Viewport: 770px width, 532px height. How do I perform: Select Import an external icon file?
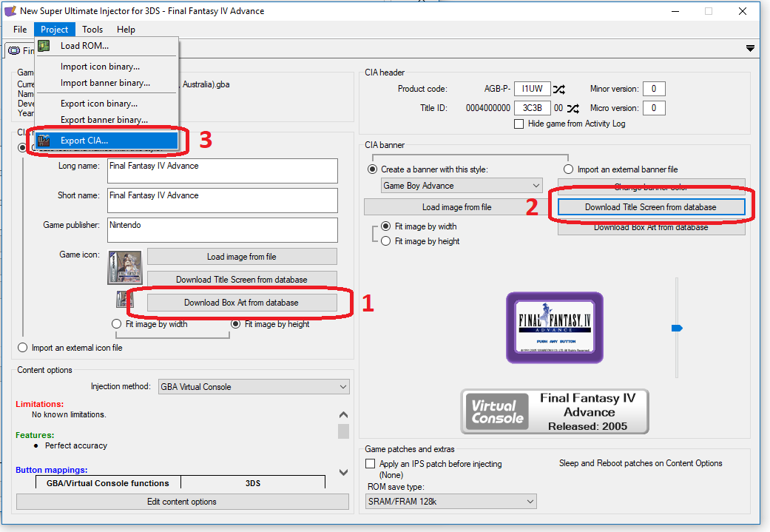(x=23, y=348)
